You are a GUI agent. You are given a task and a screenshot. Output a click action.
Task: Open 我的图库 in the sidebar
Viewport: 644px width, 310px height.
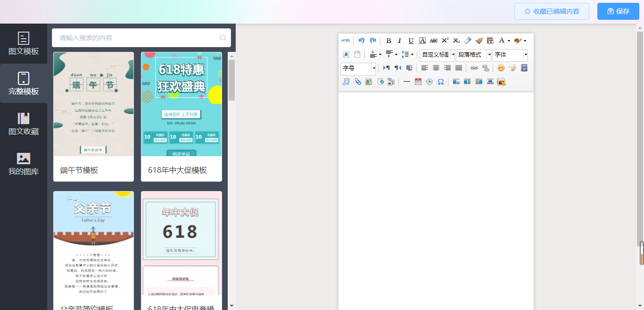click(24, 164)
